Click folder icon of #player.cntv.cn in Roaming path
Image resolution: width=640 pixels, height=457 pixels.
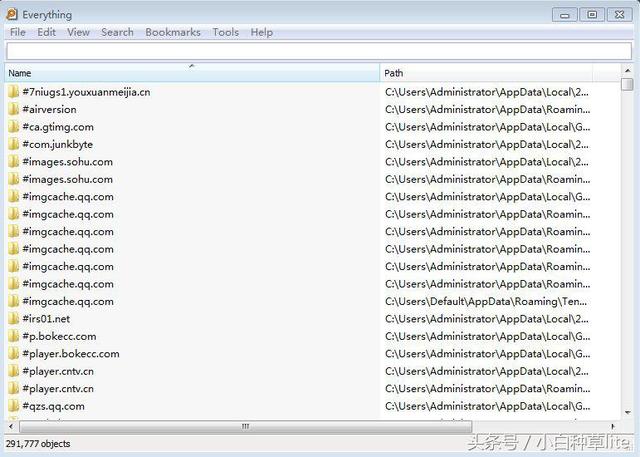[x=13, y=388]
